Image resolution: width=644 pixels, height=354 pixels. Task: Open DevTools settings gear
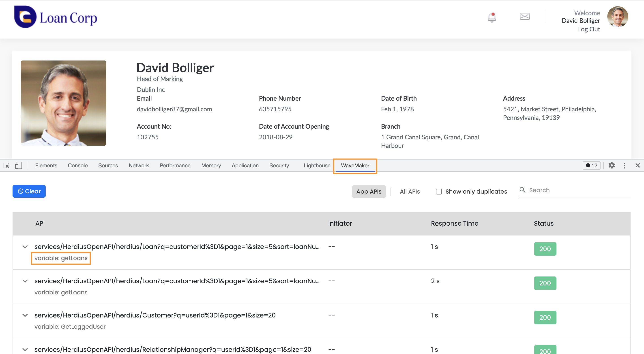tap(612, 165)
